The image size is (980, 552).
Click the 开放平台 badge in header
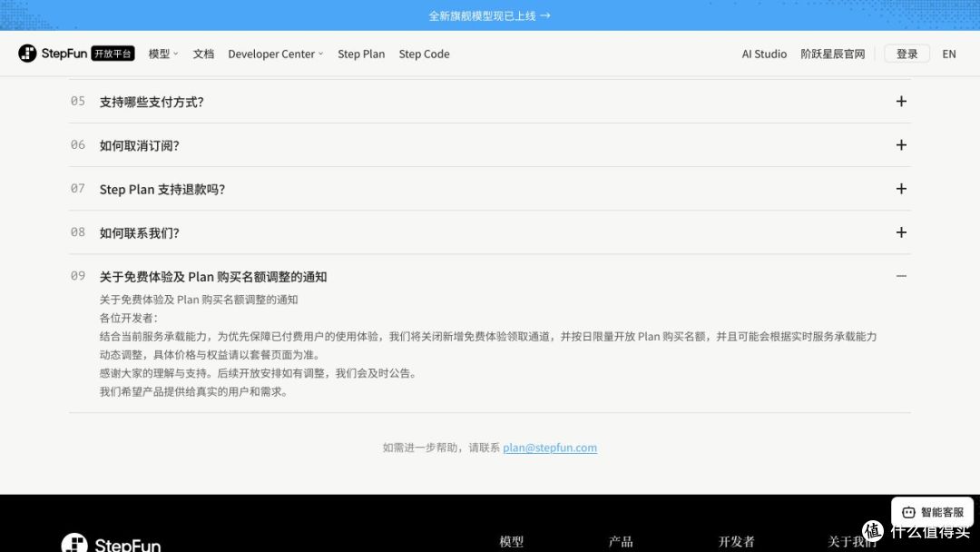click(x=113, y=54)
